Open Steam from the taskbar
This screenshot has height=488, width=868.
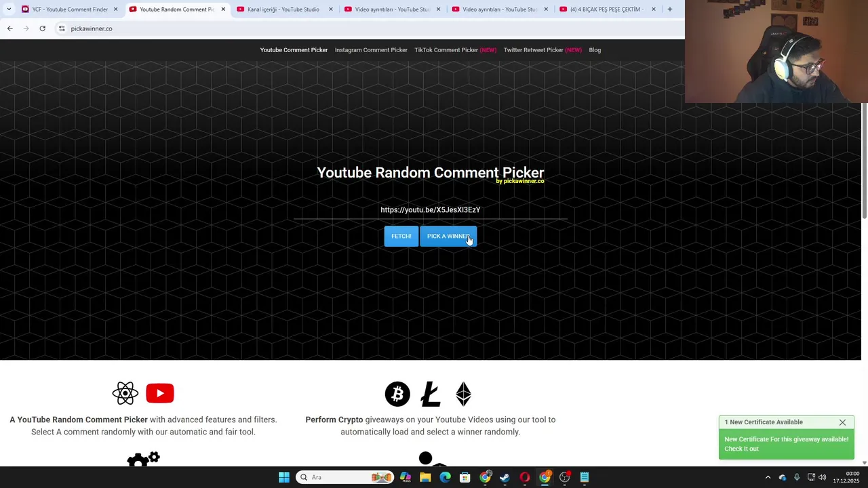point(505,477)
